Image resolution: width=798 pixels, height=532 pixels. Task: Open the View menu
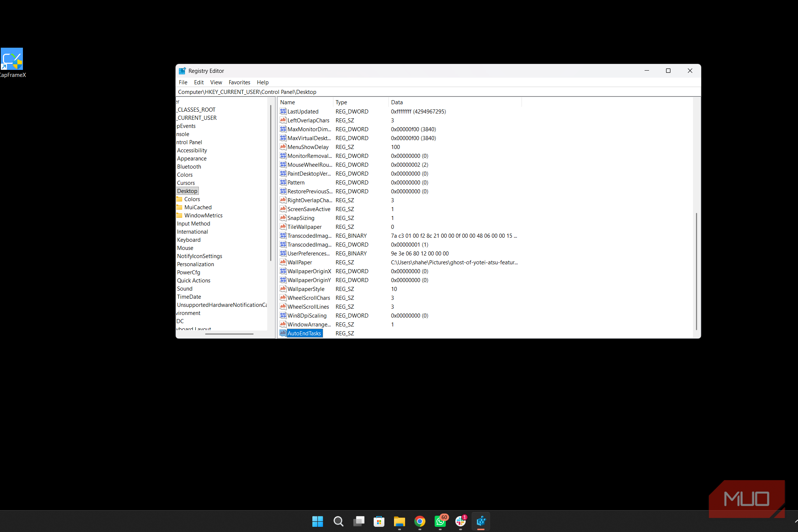click(x=216, y=82)
